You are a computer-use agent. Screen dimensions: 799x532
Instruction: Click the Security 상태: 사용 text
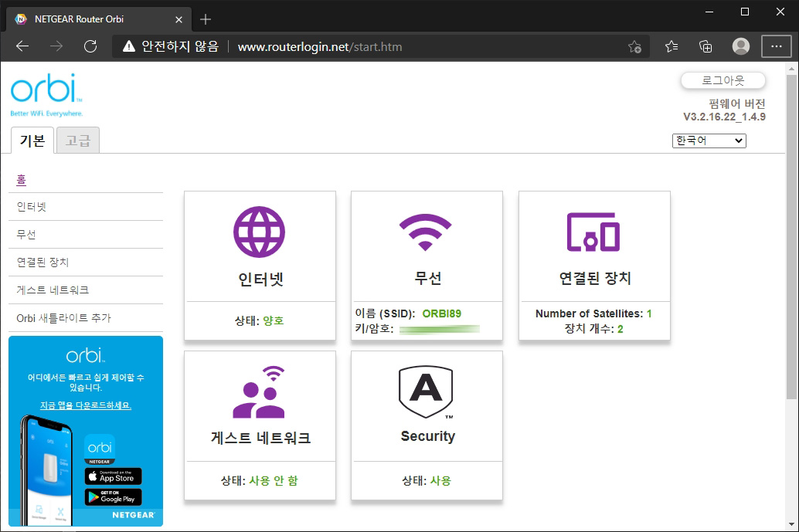(x=427, y=480)
